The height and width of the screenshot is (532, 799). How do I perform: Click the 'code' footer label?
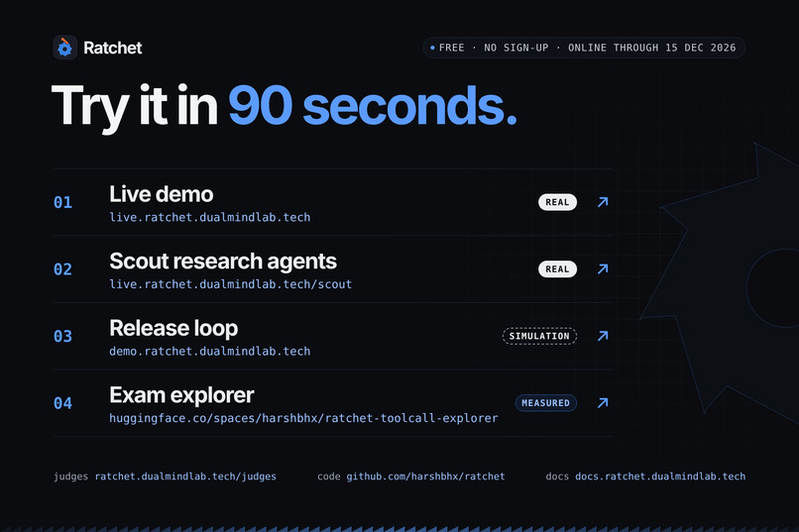(329, 477)
